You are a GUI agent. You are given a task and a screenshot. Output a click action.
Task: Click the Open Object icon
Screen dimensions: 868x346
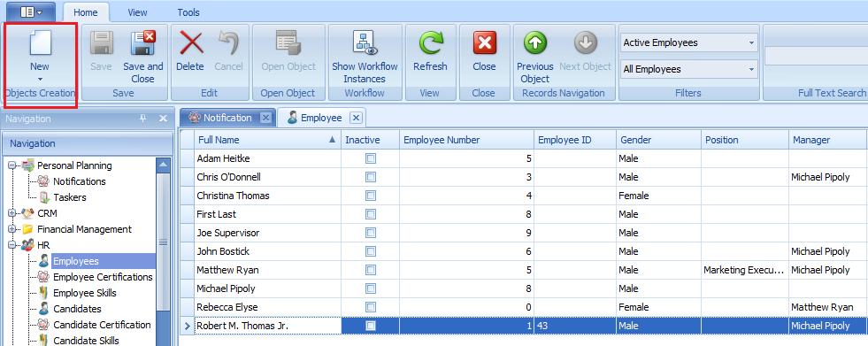(288, 43)
